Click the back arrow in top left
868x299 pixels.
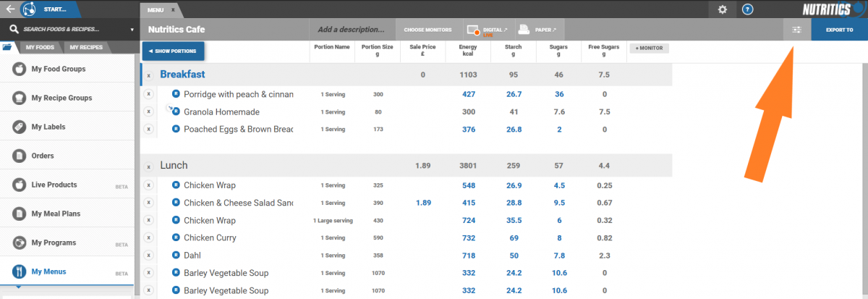pos(10,9)
